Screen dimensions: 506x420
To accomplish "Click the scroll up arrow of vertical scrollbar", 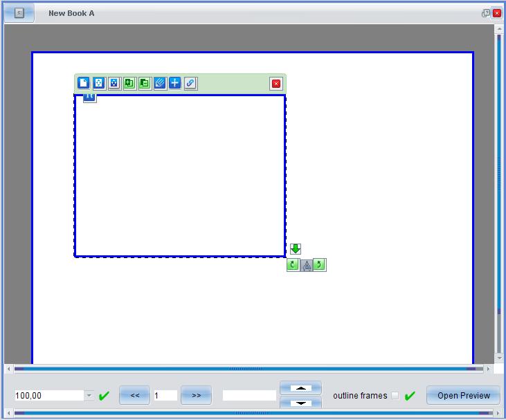I will point(499,28).
